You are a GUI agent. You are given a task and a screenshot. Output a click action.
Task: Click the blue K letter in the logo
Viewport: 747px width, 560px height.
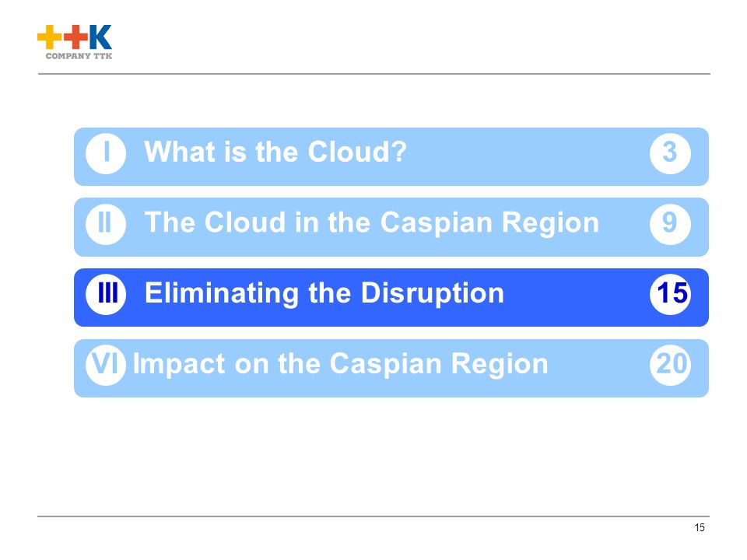pyautogui.click(x=100, y=37)
